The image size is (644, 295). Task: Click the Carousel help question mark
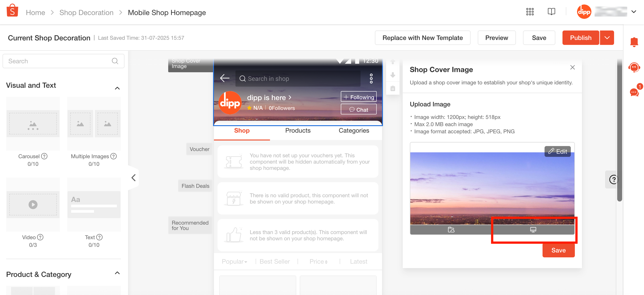click(44, 156)
